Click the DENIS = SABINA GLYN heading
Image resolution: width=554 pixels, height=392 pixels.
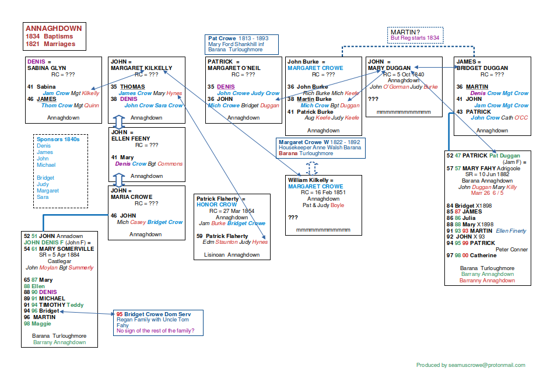coord(47,64)
